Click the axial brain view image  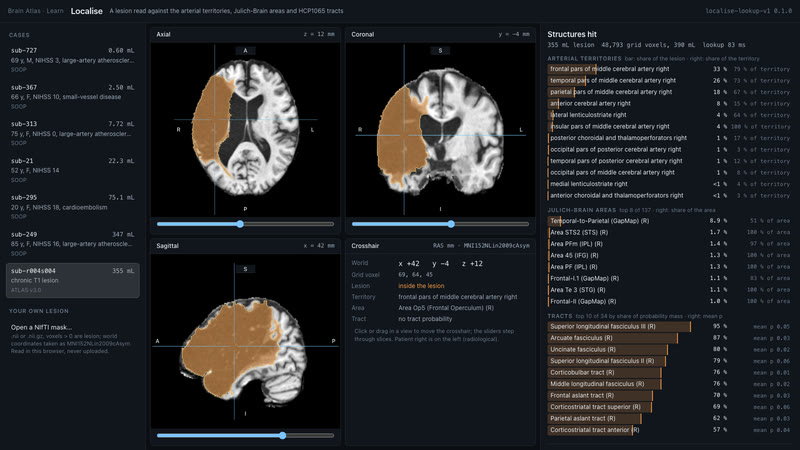[x=245, y=130]
